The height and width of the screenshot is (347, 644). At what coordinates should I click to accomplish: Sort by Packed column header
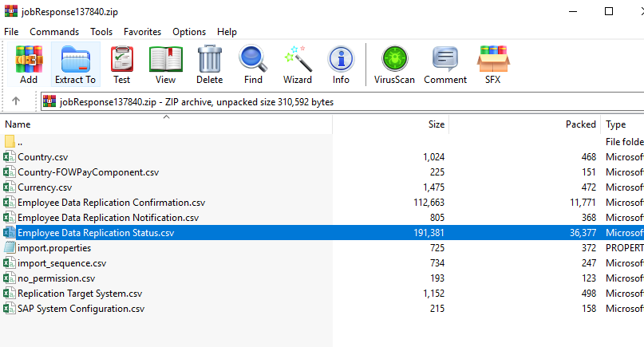(x=524, y=124)
